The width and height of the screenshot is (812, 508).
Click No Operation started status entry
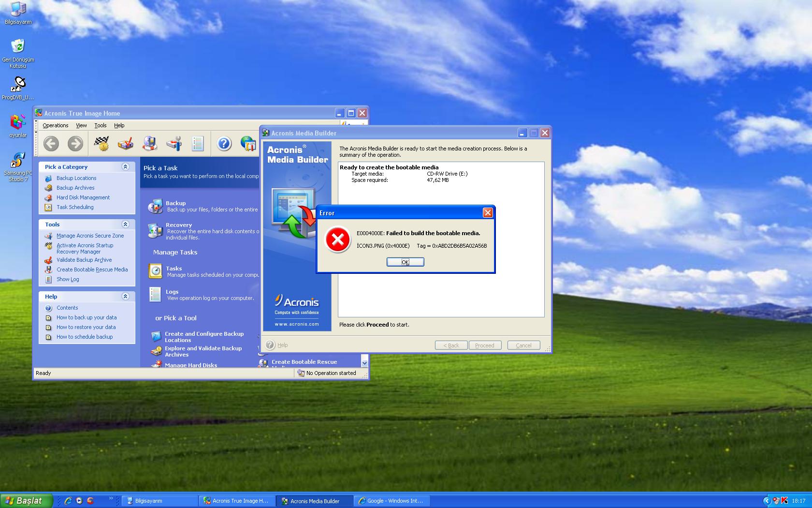(327, 373)
